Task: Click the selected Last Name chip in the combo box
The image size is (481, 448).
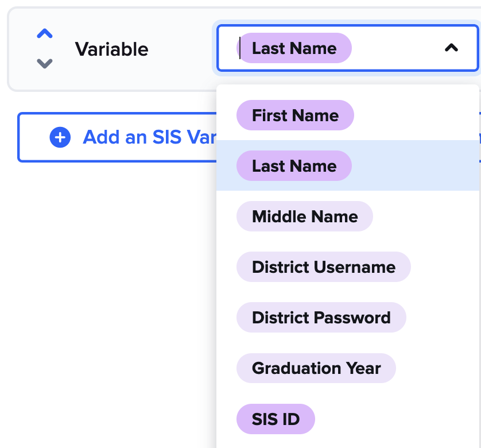Action: point(294,48)
